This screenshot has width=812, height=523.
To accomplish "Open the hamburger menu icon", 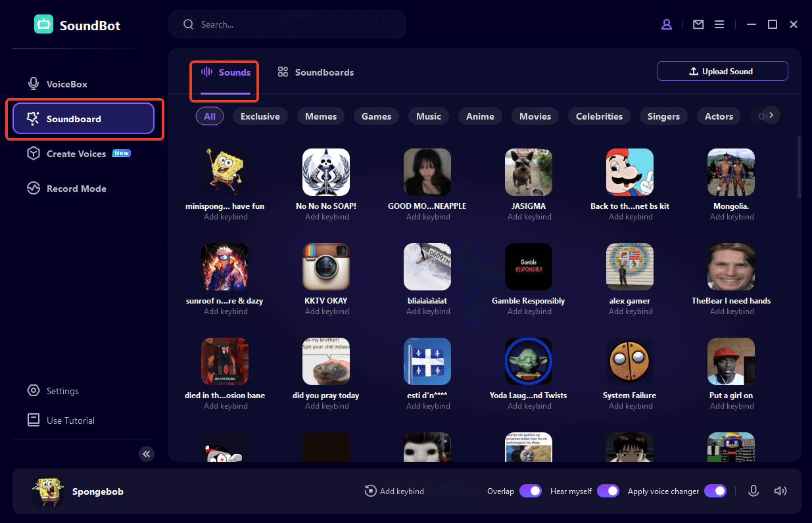I will (719, 24).
